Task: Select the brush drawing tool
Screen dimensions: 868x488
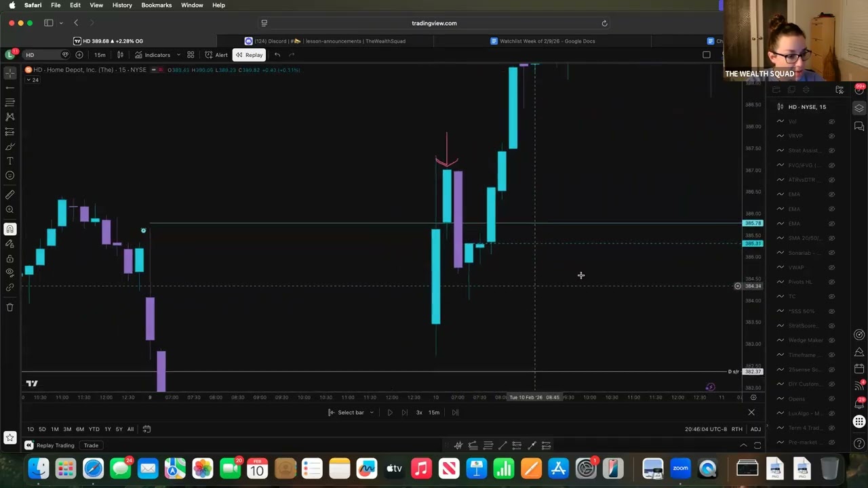Action: coord(10,146)
